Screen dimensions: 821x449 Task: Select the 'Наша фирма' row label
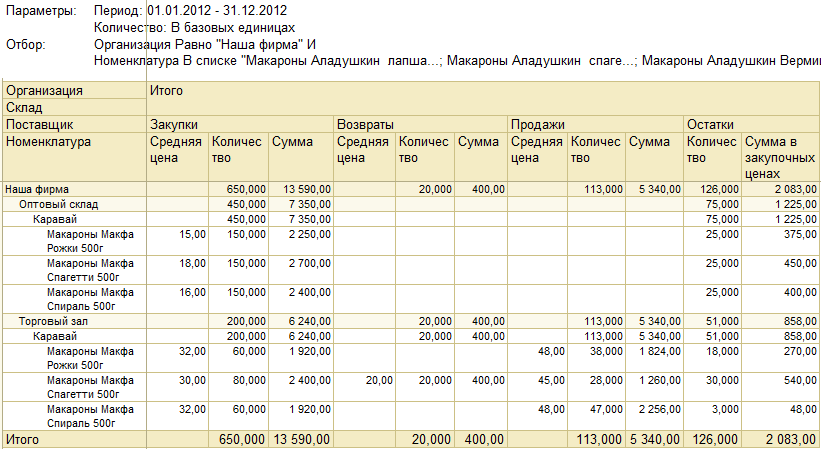tap(37, 189)
